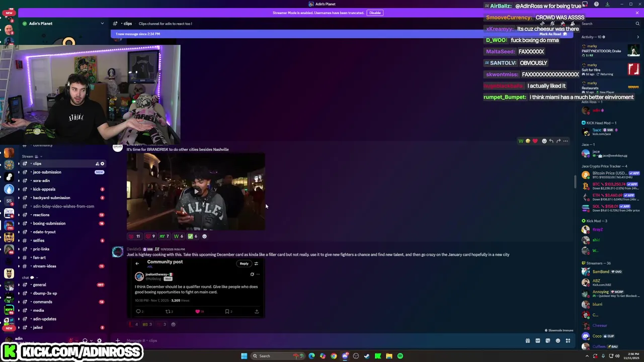The width and height of the screenshot is (644, 362).
Task: Toggle the reaction showing 11
Action: (134, 236)
